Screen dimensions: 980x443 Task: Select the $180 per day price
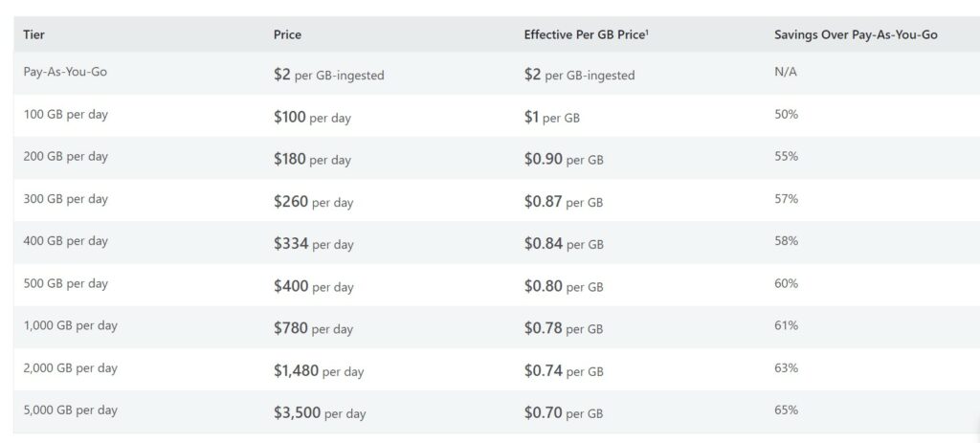click(x=312, y=160)
